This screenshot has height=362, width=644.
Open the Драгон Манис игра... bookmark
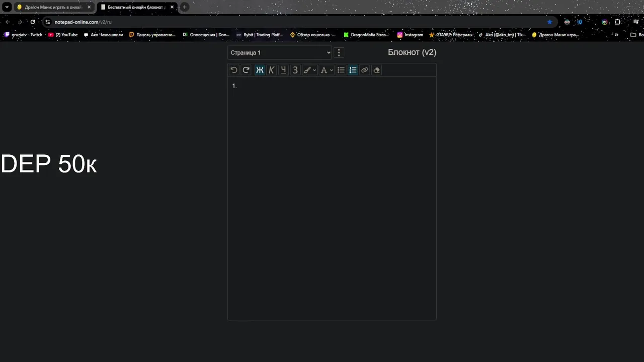[555, 35]
